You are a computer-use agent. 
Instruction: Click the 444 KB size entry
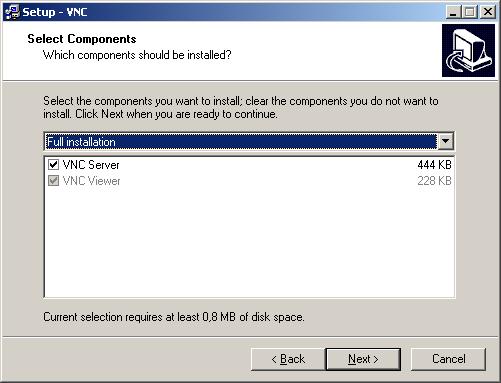coord(434,165)
